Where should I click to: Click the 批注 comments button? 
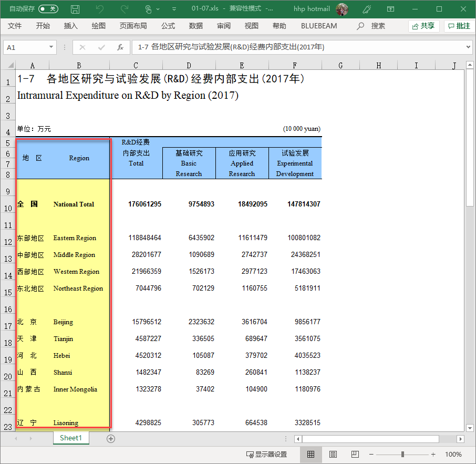[459, 26]
